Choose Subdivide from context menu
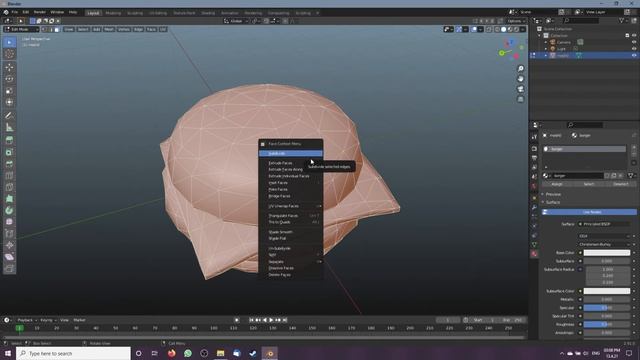This screenshot has height=360, width=640. tap(291, 153)
